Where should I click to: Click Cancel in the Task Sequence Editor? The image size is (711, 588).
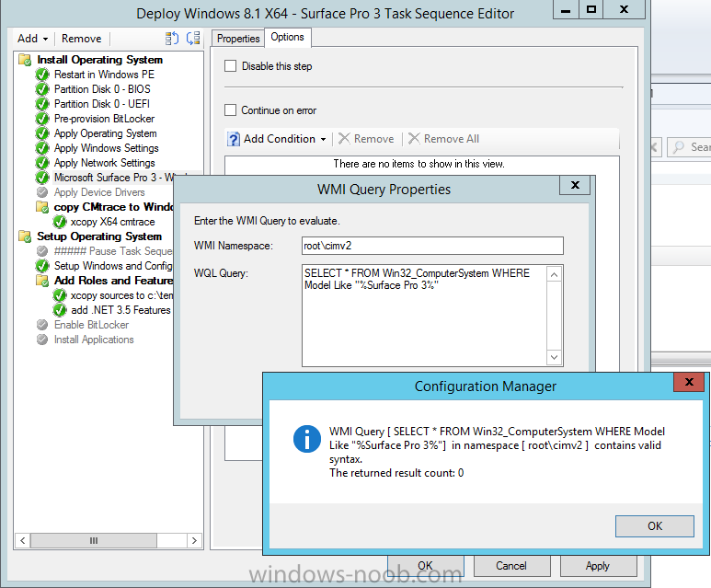tap(511, 566)
